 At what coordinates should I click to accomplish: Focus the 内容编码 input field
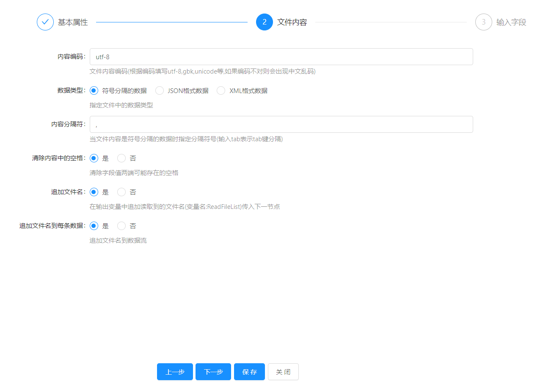point(281,57)
